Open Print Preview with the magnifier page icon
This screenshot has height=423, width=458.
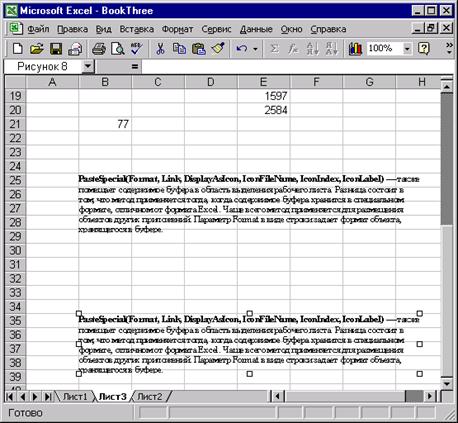118,49
